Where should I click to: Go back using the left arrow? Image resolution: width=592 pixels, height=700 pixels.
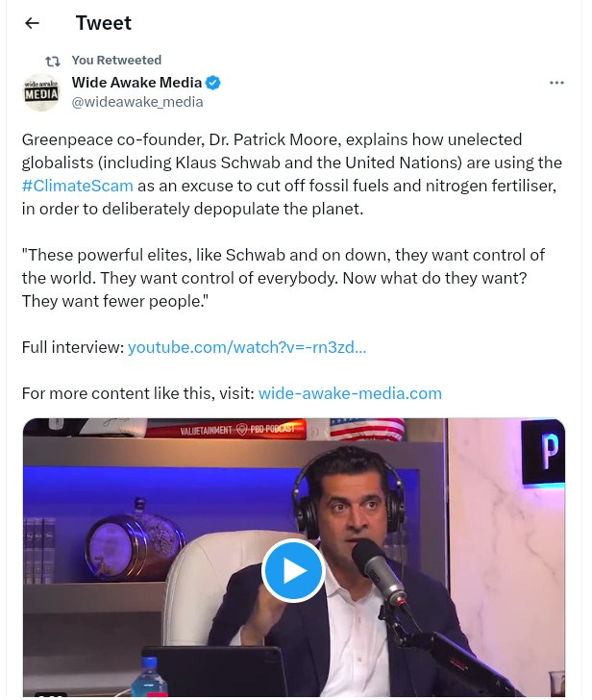32,23
